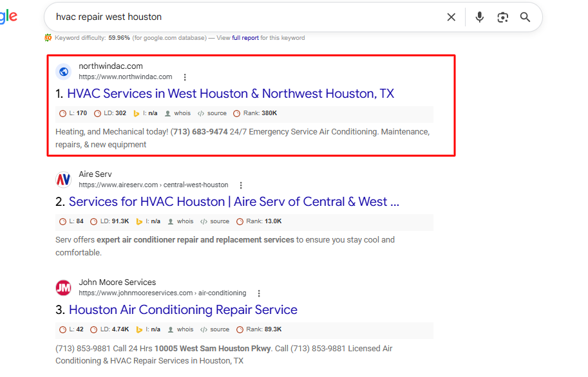Open three-dot menu for John Moore result
The width and height of the screenshot is (588, 377).
[x=259, y=293]
